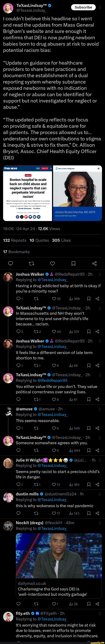Repost the main TexasLindsay post
The image size is (105, 644).
pos(32,263)
